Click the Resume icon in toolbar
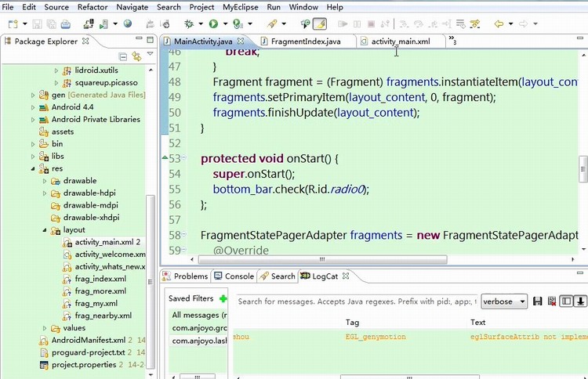 [x=343, y=24]
